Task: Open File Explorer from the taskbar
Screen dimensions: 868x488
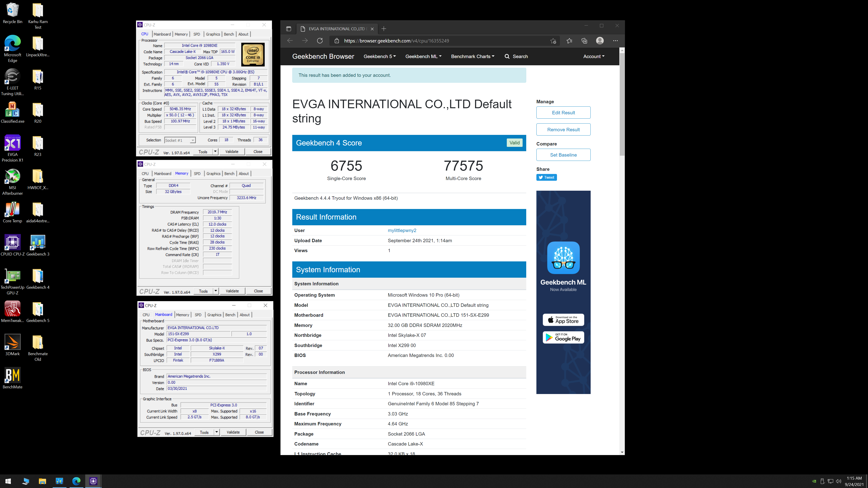Action: [x=42, y=481]
